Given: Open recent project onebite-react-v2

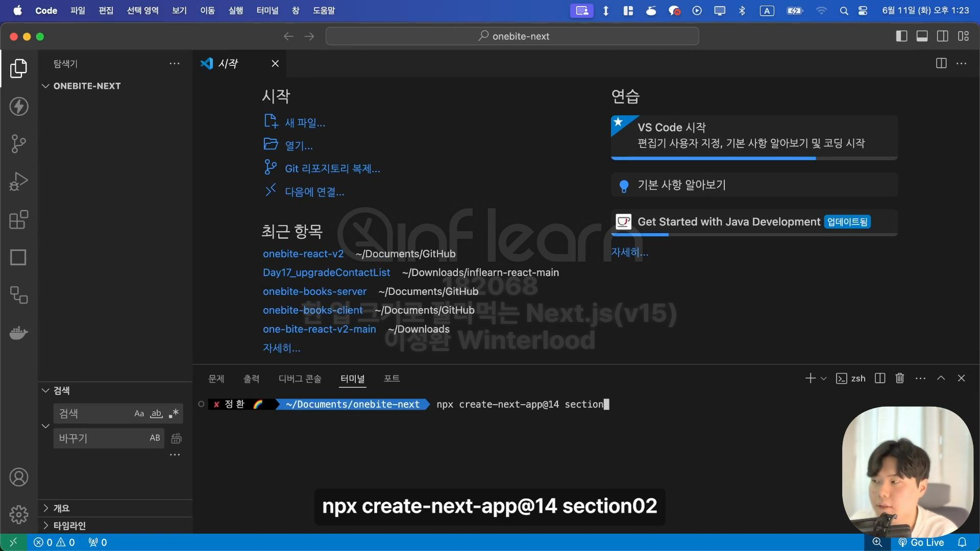Looking at the screenshot, I should coord(303,254).
